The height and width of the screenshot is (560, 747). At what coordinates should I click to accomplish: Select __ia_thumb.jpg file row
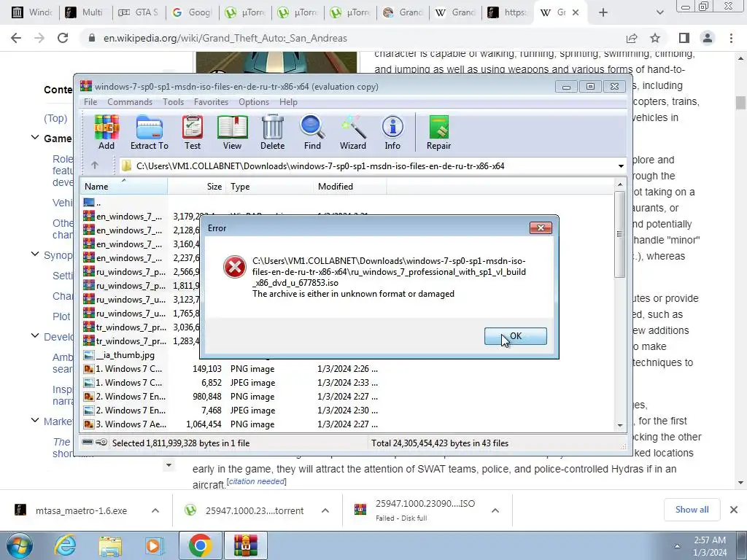125,355
